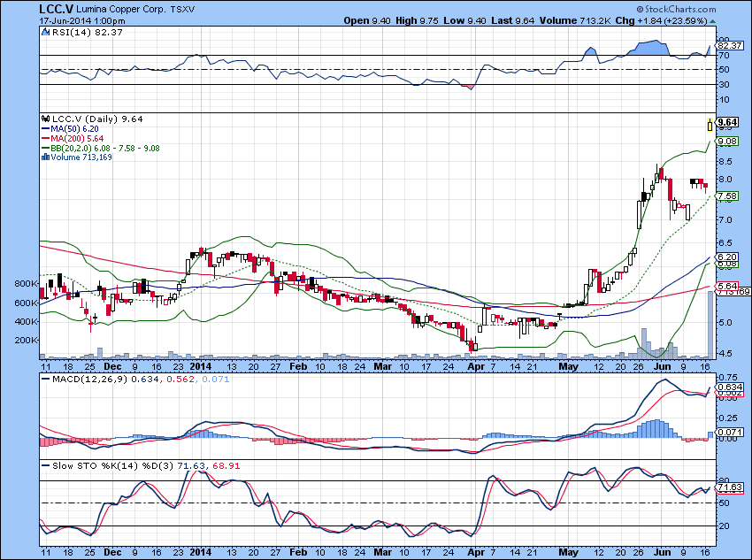The height and width of the screenshot is (560, 752).
Task: Click the High 9.75 value in the header
Action: (418, 20)
